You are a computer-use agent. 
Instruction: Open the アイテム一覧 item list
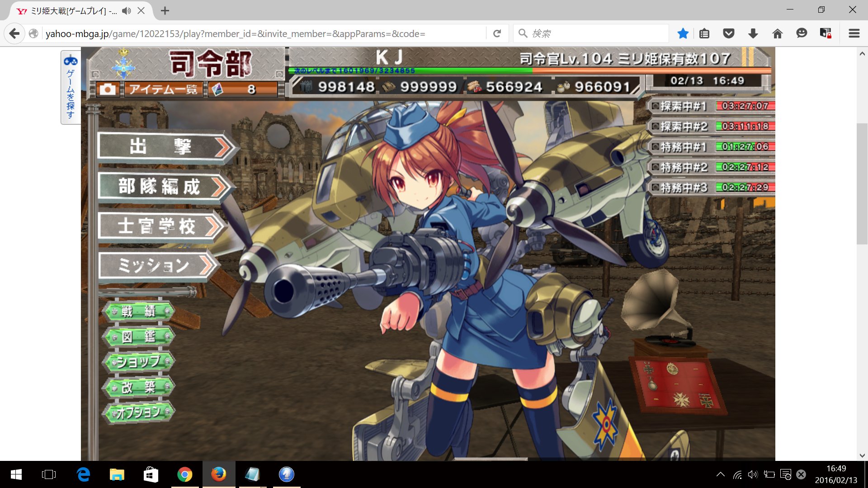coord(164,89)
